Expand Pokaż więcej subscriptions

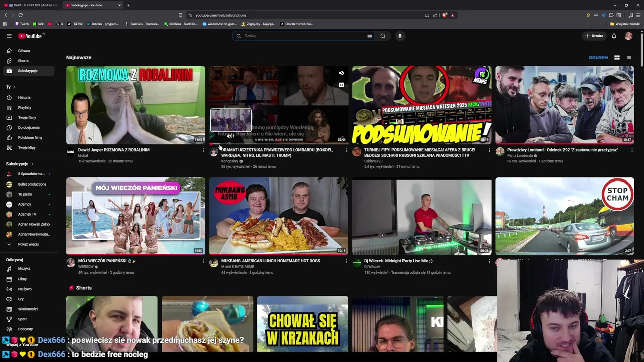point(29,244)
